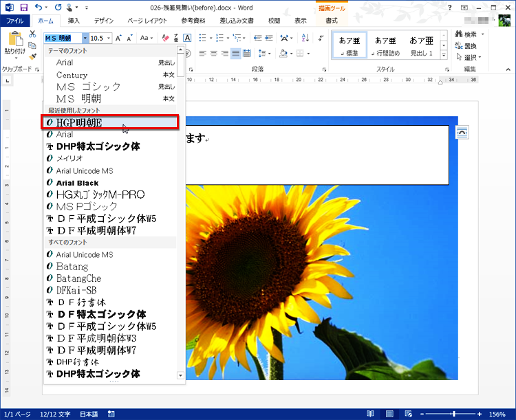Click the Redo/Repeat icon
This screenshot has height=420, width=516.
[58, 8]
